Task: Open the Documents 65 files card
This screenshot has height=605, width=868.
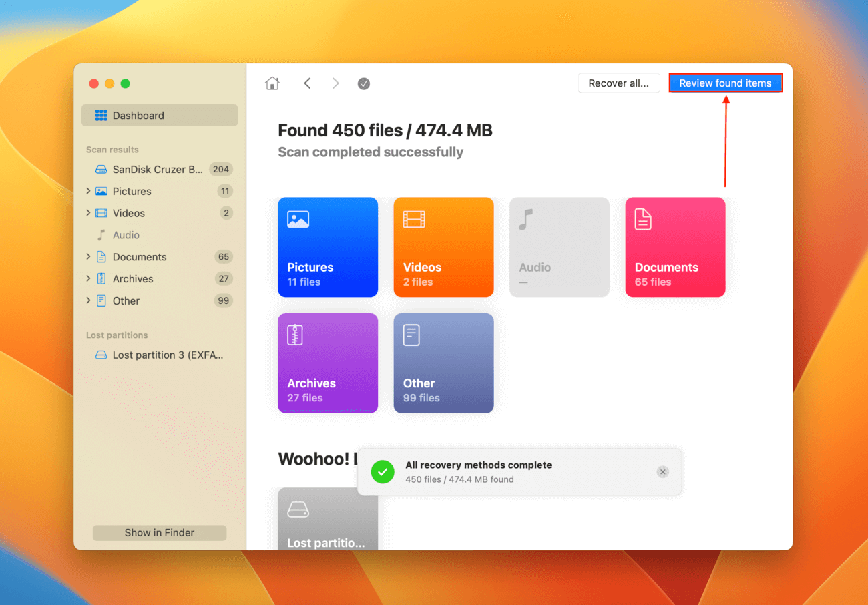Action: pyautogui.click(x=675, y=247)
